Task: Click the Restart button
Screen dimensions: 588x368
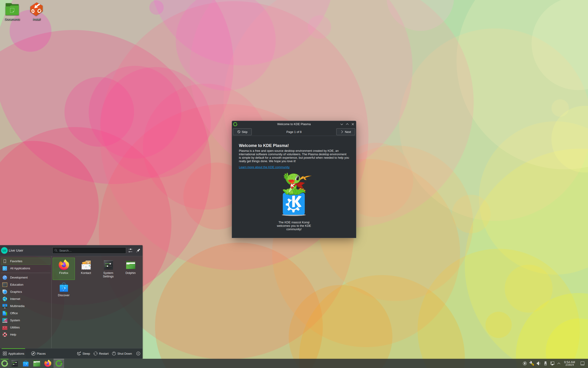Action: point(101,354)
